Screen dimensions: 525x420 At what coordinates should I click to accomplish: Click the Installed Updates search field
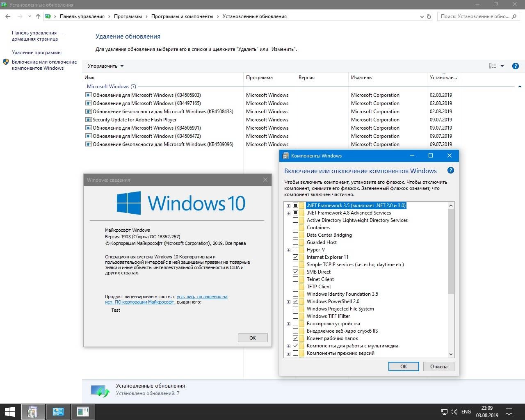point(478,16)
